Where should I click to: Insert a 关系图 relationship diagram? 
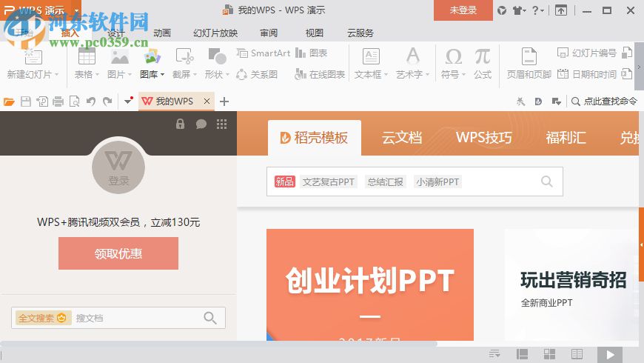tap(257, 74)
